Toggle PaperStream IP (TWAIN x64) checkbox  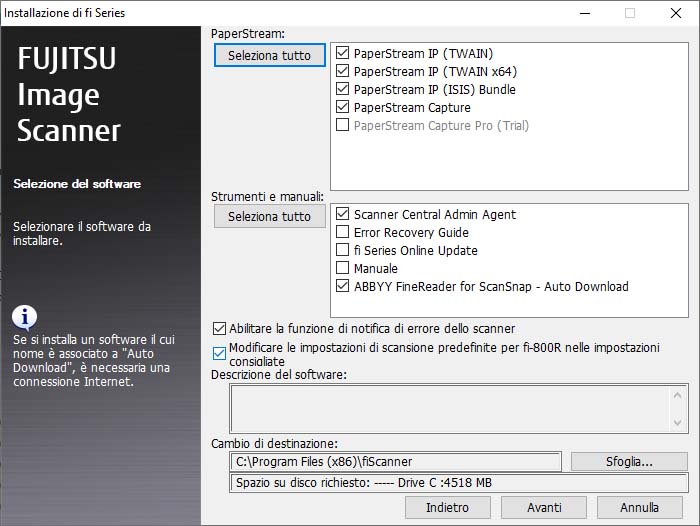point(343,71)
